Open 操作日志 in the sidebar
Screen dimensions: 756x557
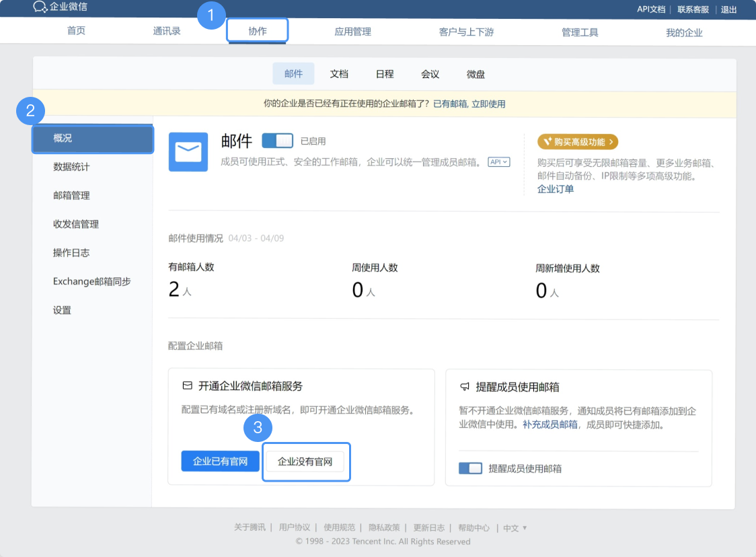coord(71,253)
